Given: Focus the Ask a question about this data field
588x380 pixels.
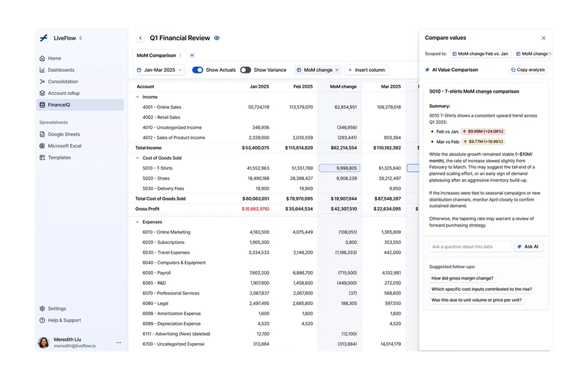Looking at the screenshot, I should [x=470, y=247].
